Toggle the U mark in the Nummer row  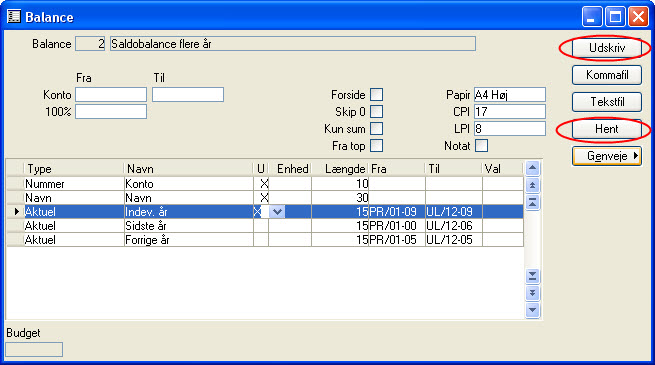click(261, 184)
